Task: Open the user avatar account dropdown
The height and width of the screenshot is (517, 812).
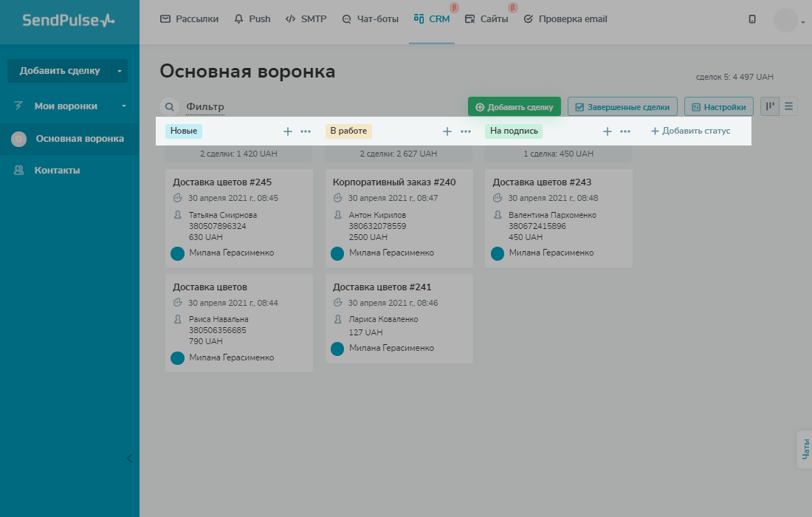Action: click(788, 21)
